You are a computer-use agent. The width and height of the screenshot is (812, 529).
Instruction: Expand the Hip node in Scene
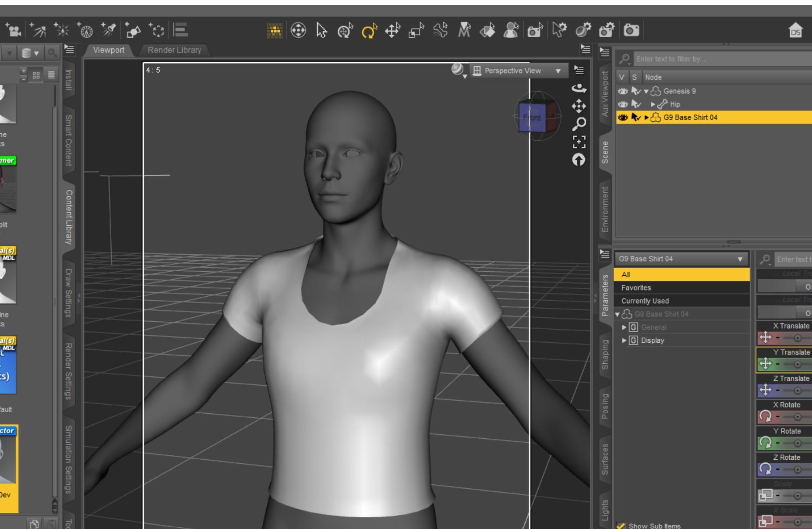coord(653,104)
